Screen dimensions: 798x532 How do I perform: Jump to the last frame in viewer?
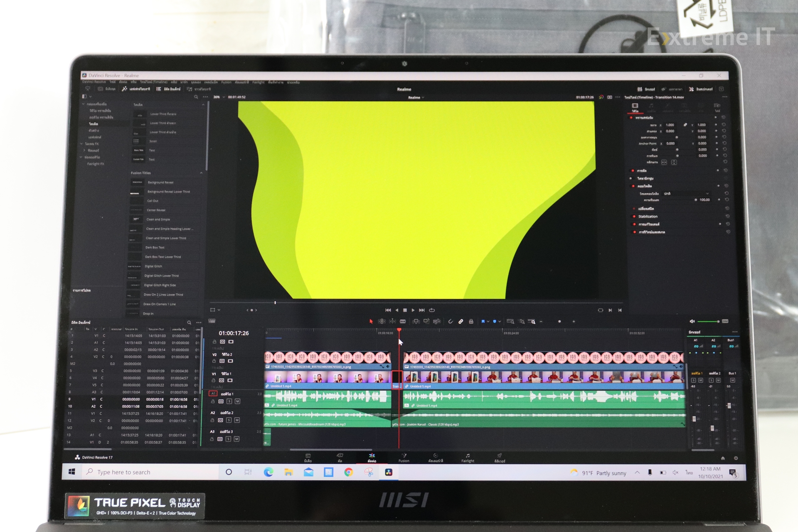422,310
